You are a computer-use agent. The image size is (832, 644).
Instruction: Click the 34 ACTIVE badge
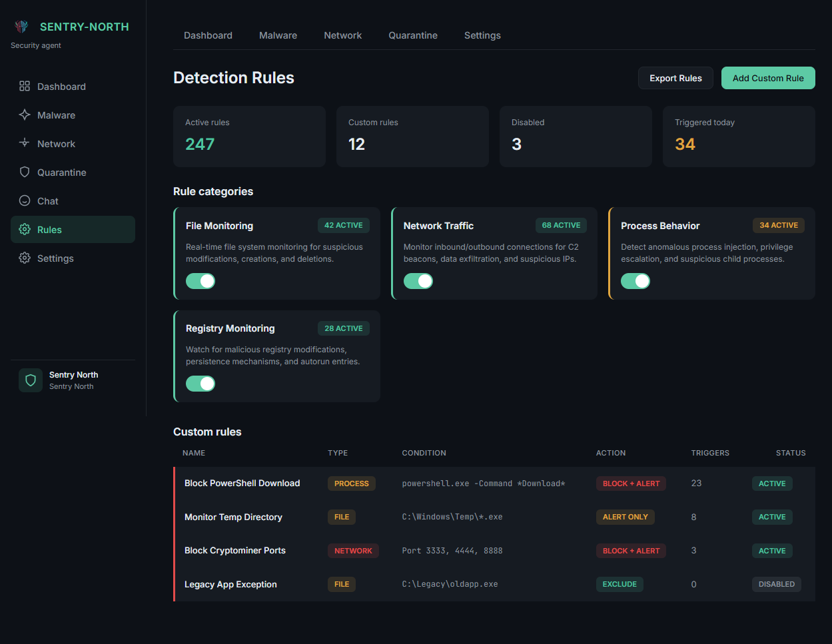[x=779, y=225]
